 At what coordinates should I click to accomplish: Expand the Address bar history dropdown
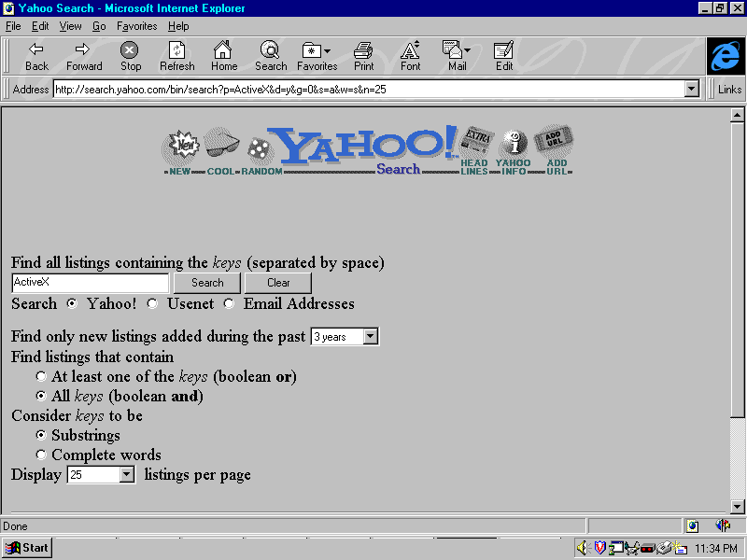point(692,90)
